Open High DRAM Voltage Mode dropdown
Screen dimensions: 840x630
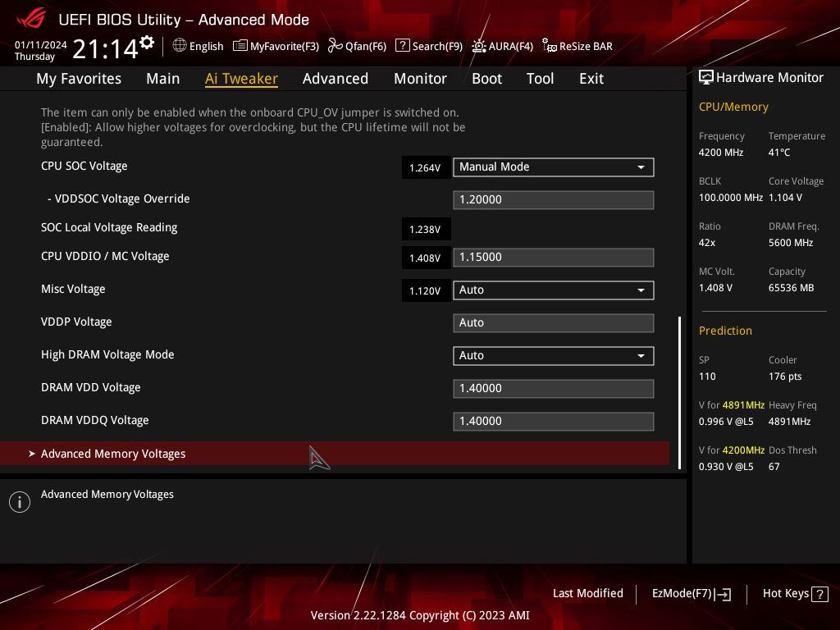[554, 356]
